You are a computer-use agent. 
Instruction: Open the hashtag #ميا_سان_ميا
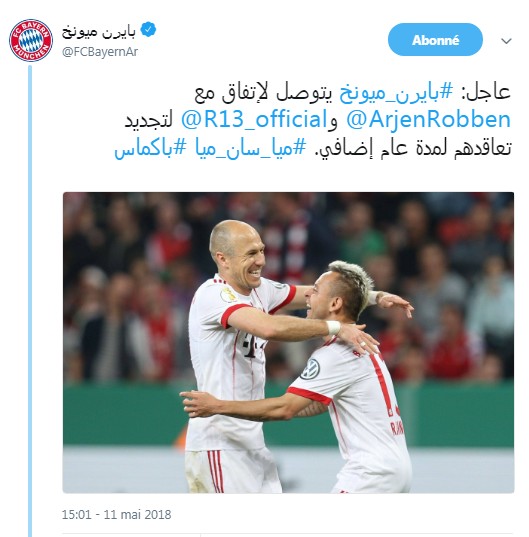pyautogui.click(x=250, y=148)
